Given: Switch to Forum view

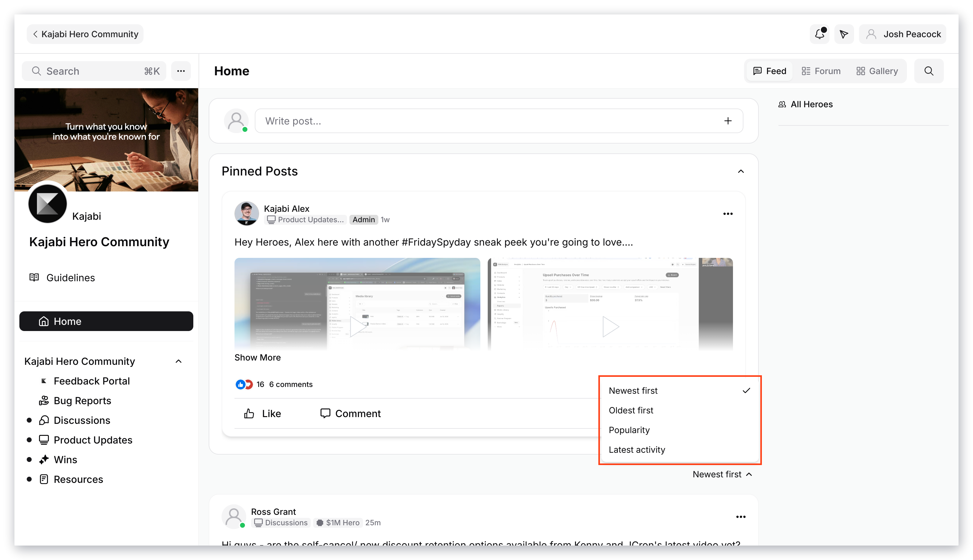Looking at the screenshot, I should coord(821,71).
